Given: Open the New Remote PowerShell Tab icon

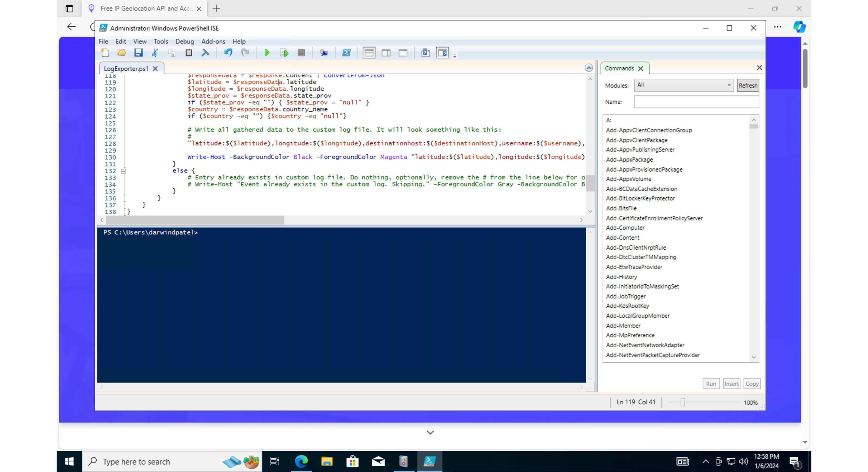Looking at the screenshot, I should (324, 53).
